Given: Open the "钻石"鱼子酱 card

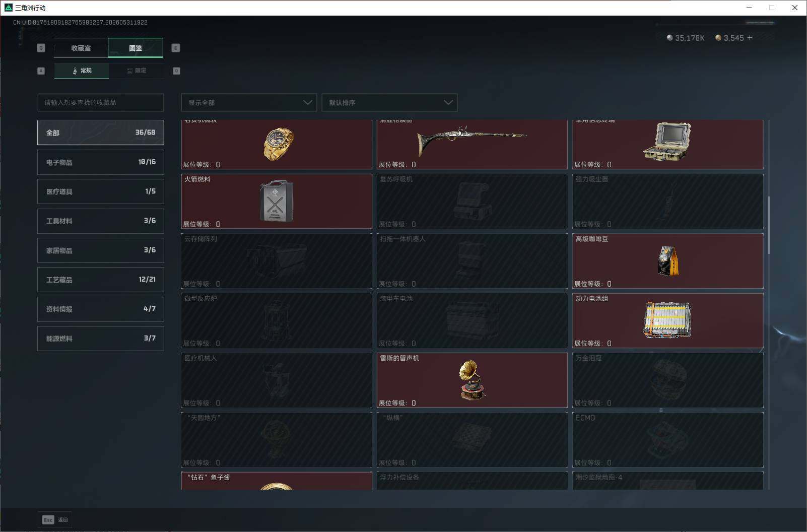Looking at the screenshot, I should (277, 481).
